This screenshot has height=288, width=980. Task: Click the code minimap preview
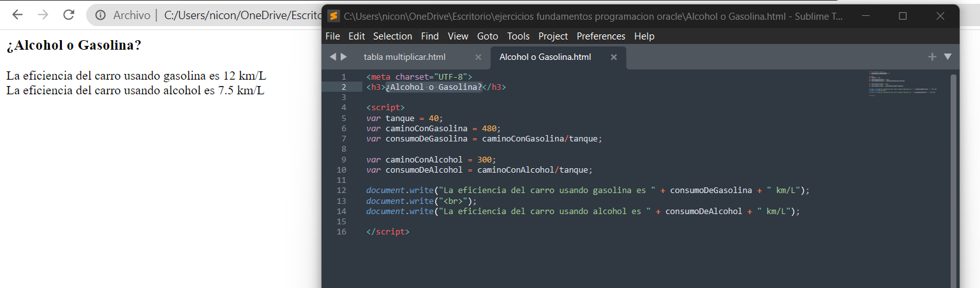[x=903, y=83]
